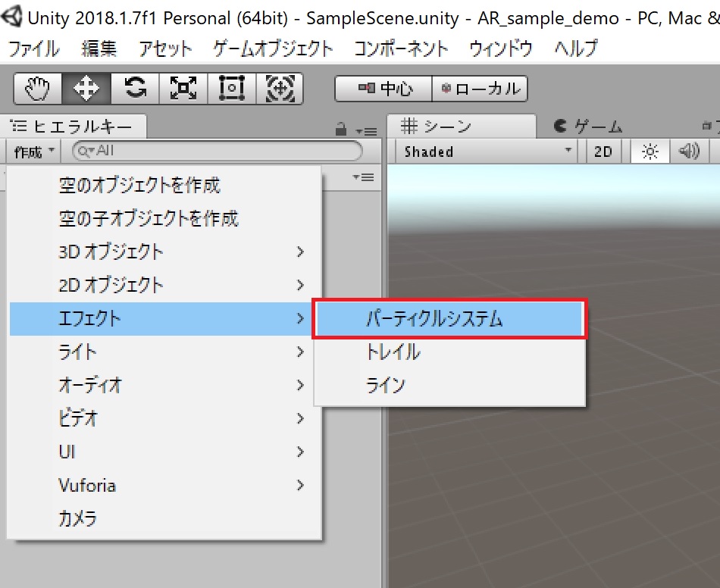Open the Hierarchy panel options menu
The height and width of the screenshot is (588, 720).
tap(366, 130)
